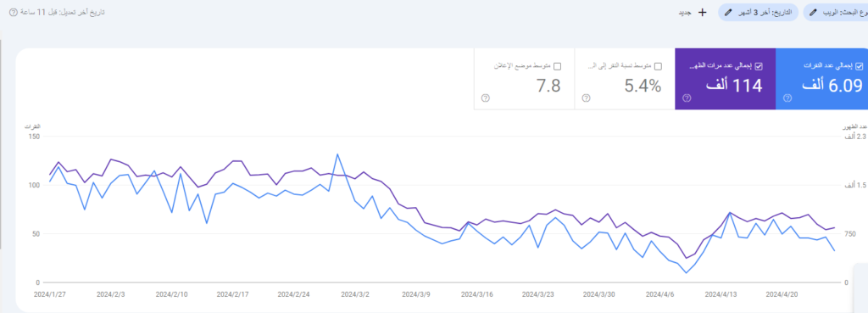The height and width of the screenshot is (313, 868).
Task: Uncheck the total impressions checkbox
Action: 759,66
